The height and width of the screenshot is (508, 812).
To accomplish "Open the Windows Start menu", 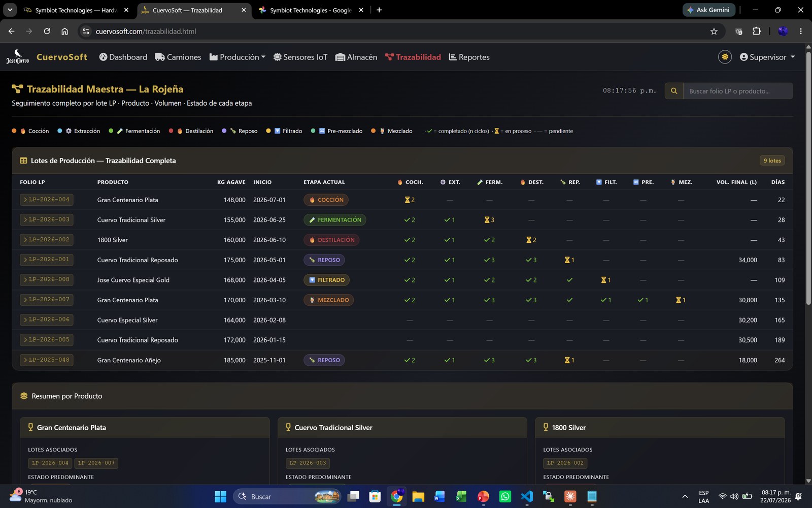I will click(x=220, y=496).
